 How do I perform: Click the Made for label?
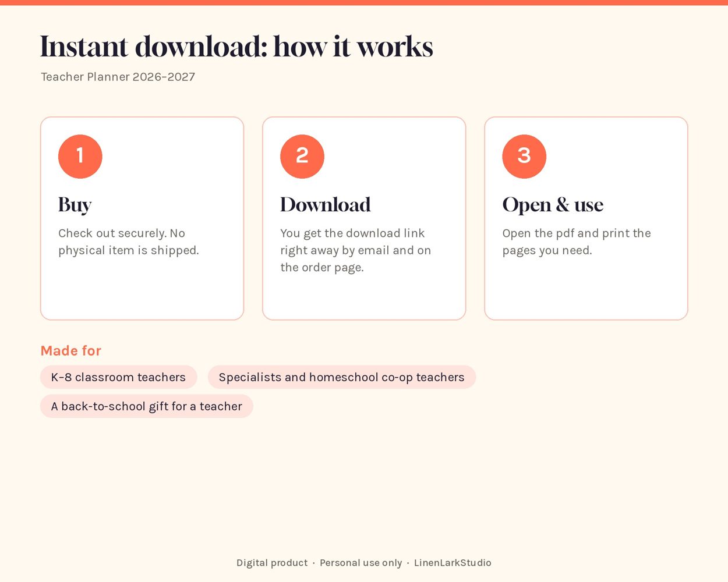(x=71, y=350)
